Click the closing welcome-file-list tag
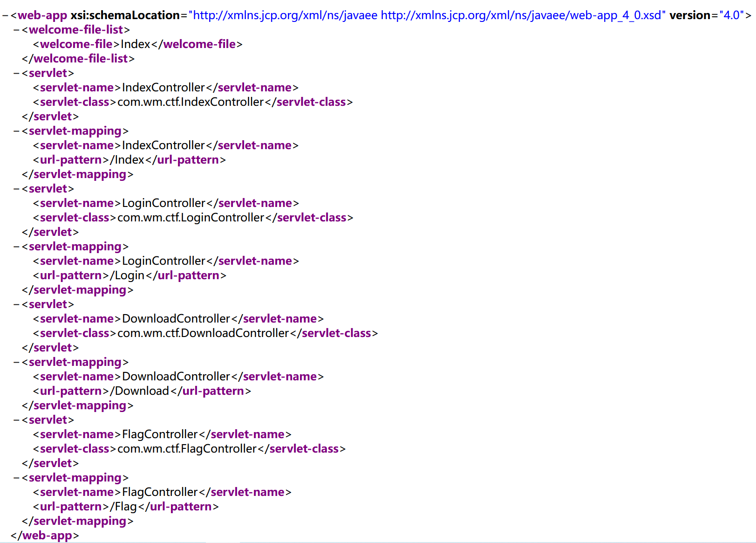Screen dimensions: 756x543 pos(78,59)
